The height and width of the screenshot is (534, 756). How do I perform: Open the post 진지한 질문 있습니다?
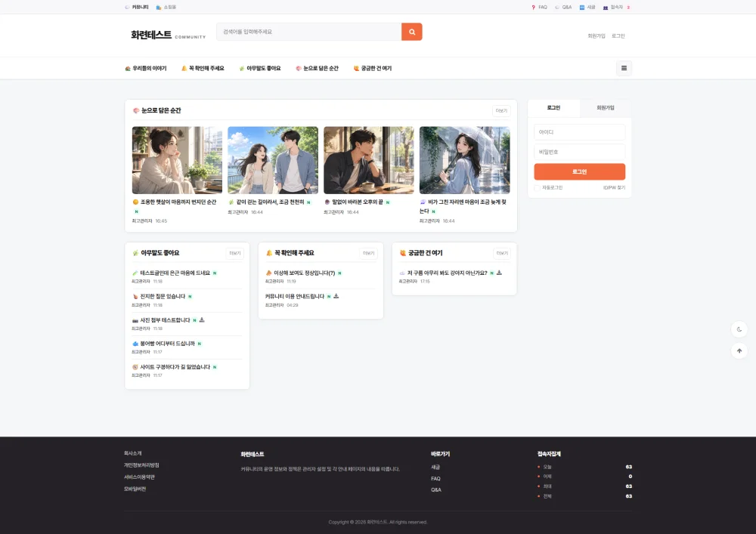coord(163,297)
